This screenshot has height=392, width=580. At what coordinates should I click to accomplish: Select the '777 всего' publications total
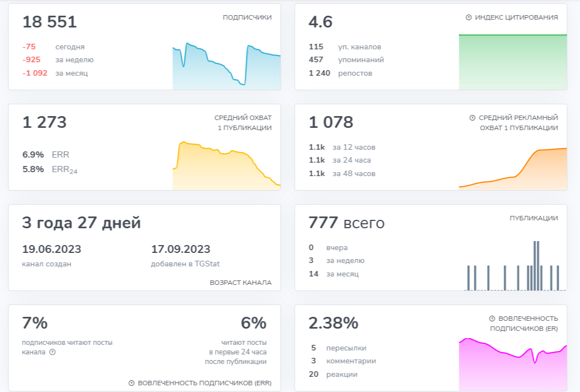tap(346, 223)
